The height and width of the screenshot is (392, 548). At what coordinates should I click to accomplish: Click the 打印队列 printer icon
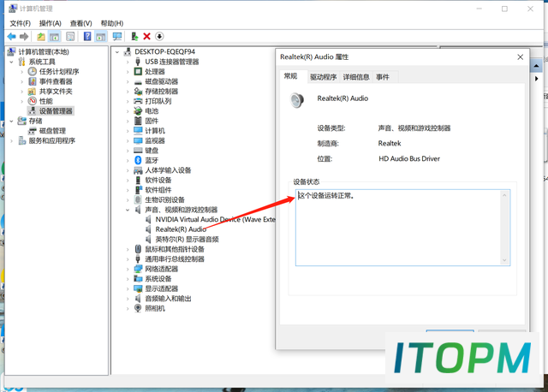(x=138, y=101)
